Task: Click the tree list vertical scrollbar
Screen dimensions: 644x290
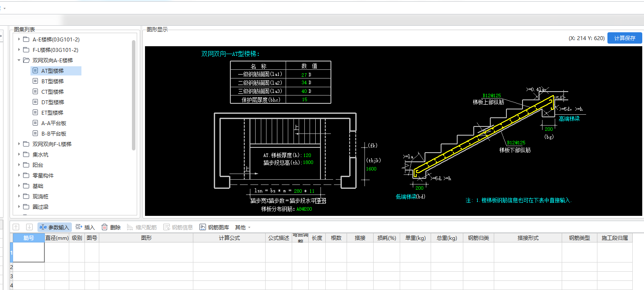Action: click(134, 95)
